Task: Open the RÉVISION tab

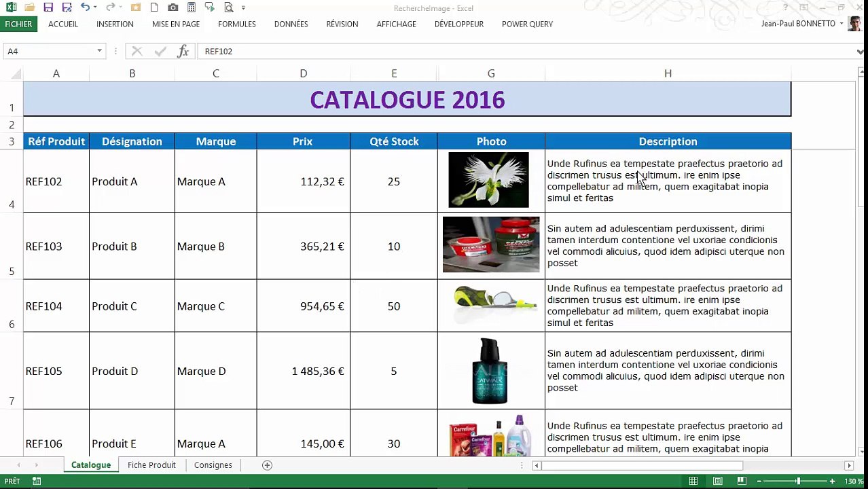Action: tap(342, 24)
